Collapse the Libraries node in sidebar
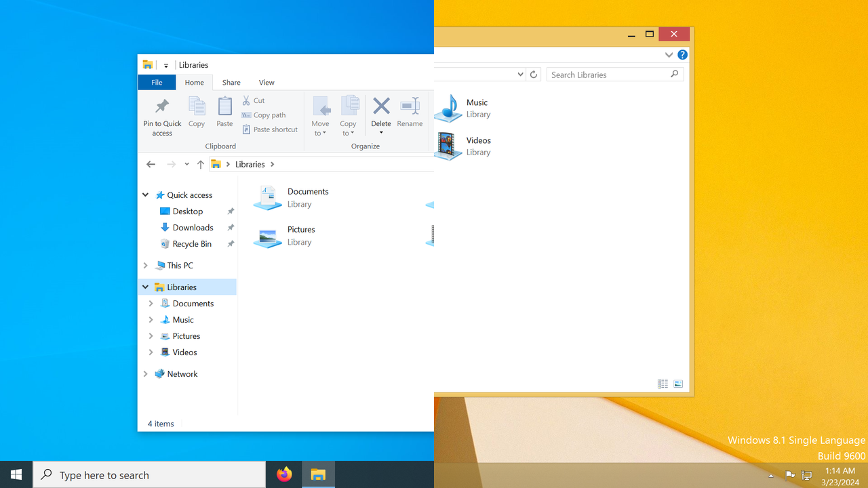The image size is (868, 488). [x=145, y=287]
